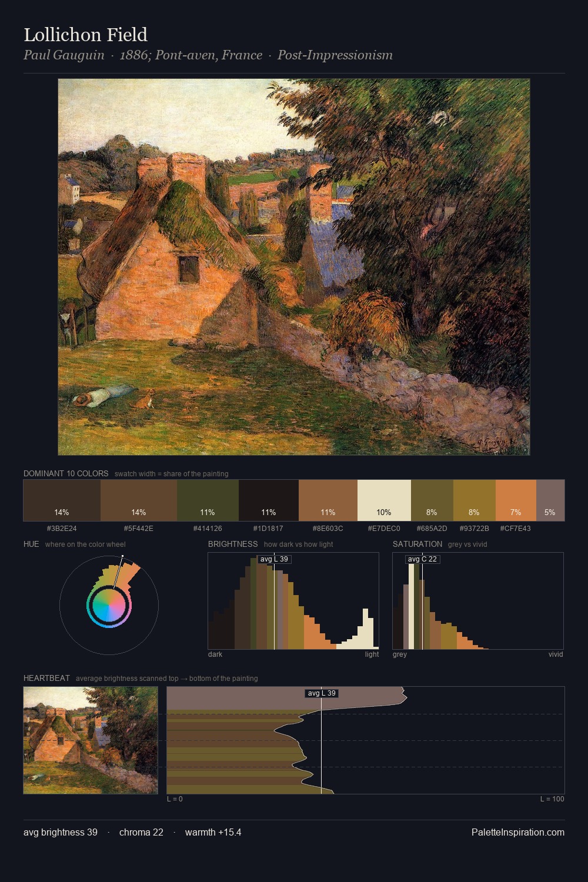588x882 pixels.
Task: Click the 'L = 100' axis label
Action: (x=552, y=799)
